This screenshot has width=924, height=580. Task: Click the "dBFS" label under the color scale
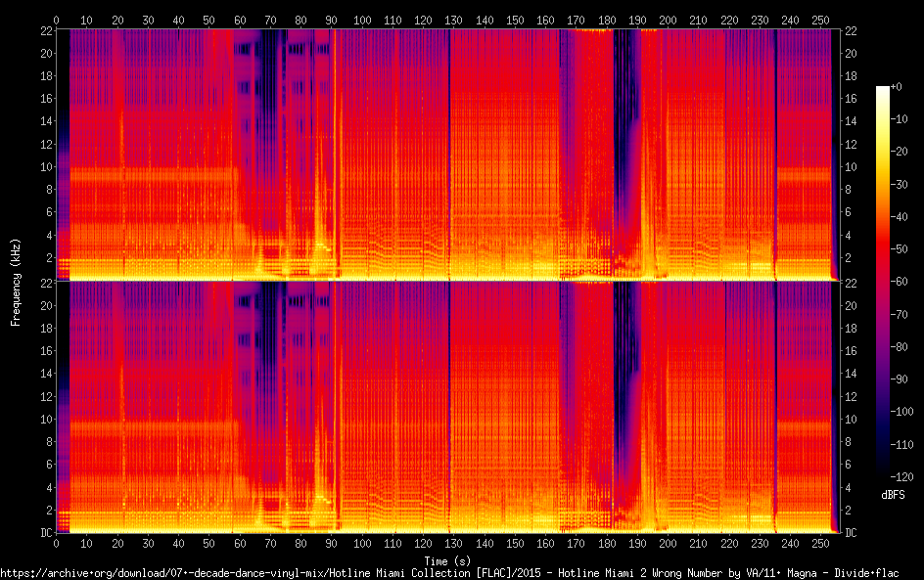click(x=892, y=495)
